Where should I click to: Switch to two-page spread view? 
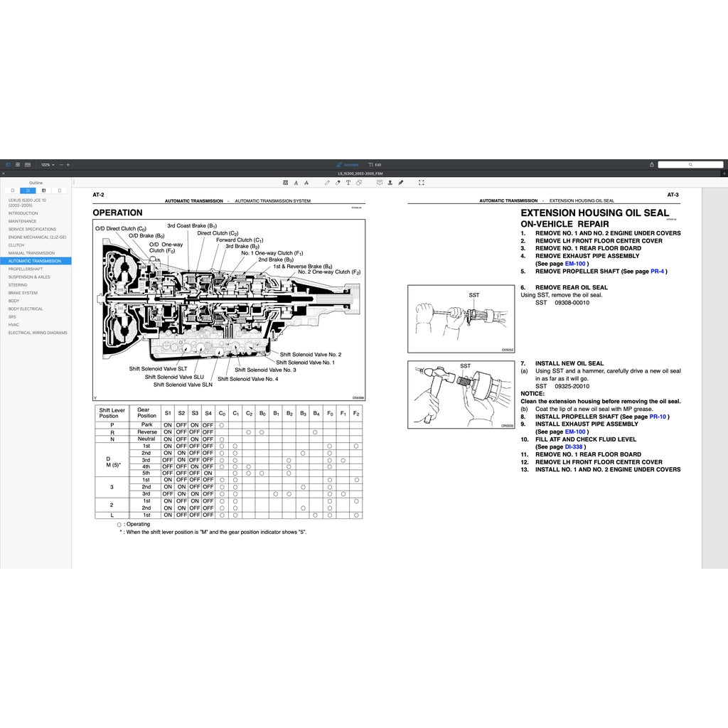tap(27, 164)
